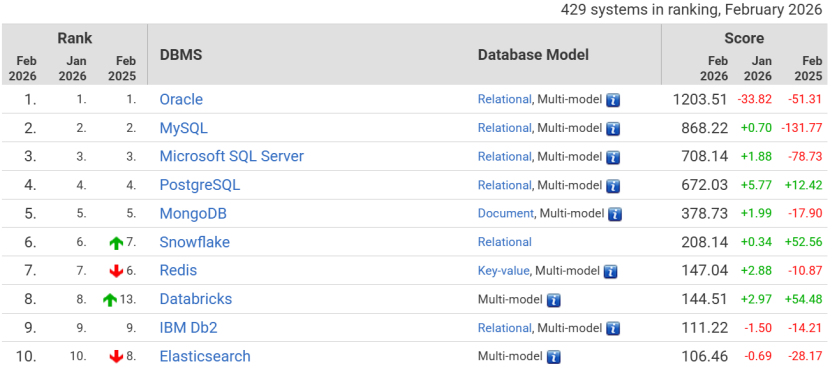Click Oracle score 1203.51
This screenshot has width=830, height=365.
pyautogui.click(x=700, y=99)
